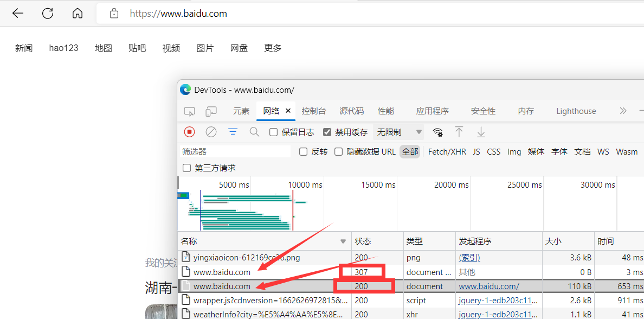Open the 视频 link
This screenshot has height=319, width=644.
[171, 48]
